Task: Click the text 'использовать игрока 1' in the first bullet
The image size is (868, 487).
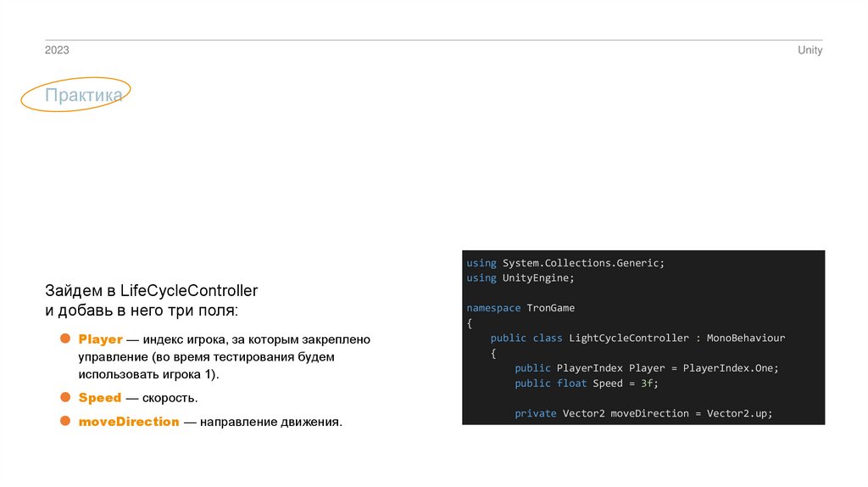Action: (x=147, y=374)
